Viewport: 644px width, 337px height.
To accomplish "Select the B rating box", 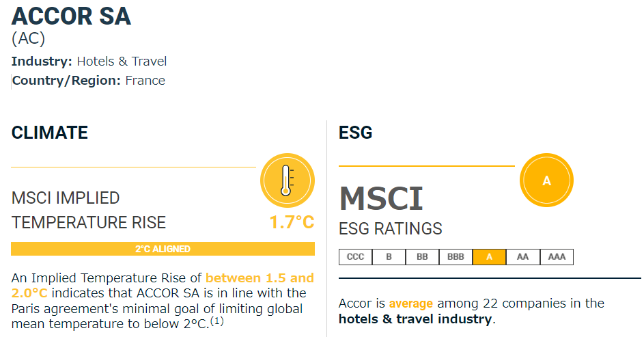I will tap(389, 257).
